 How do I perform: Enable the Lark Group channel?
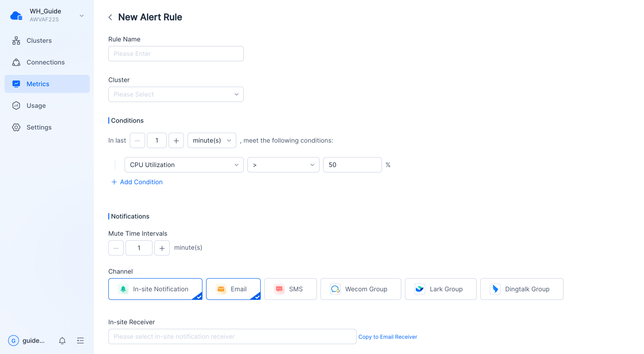coord(441,289)
